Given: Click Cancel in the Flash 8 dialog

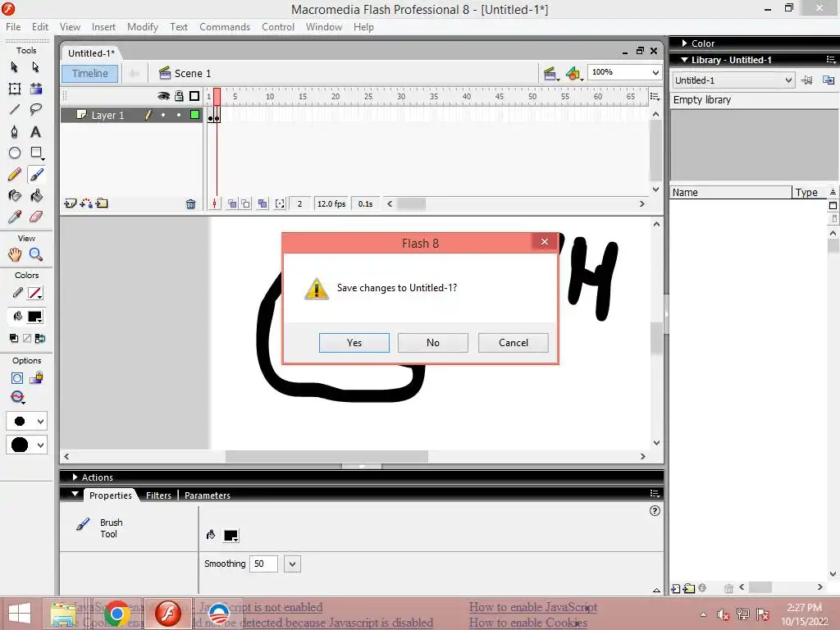Looking at the screenshot, I should click(x=514, y=343).
